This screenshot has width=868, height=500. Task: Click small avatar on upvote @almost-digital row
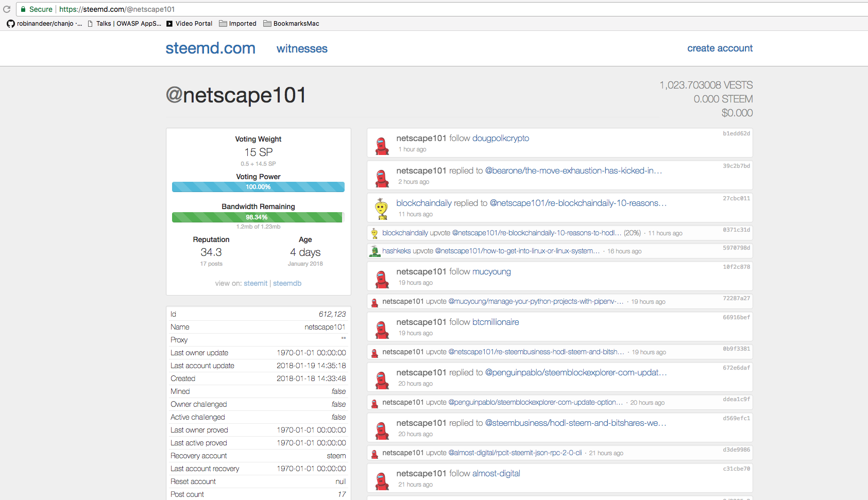[x=375, y=454]
